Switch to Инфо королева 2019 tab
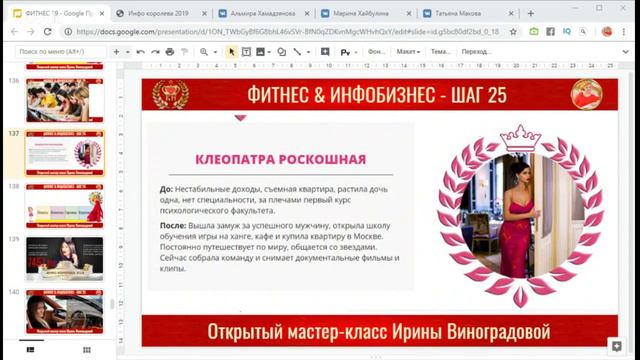640x360 pixels. click(158, 13)
